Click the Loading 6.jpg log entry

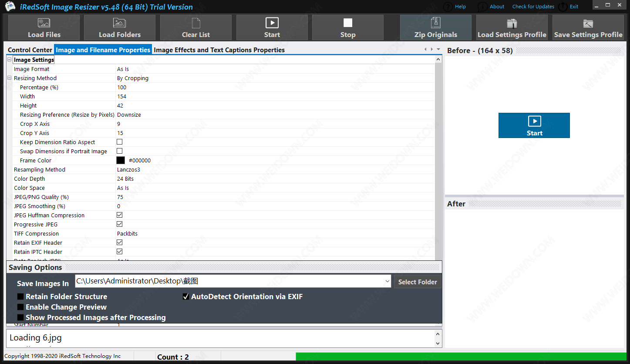coord(36,337)
